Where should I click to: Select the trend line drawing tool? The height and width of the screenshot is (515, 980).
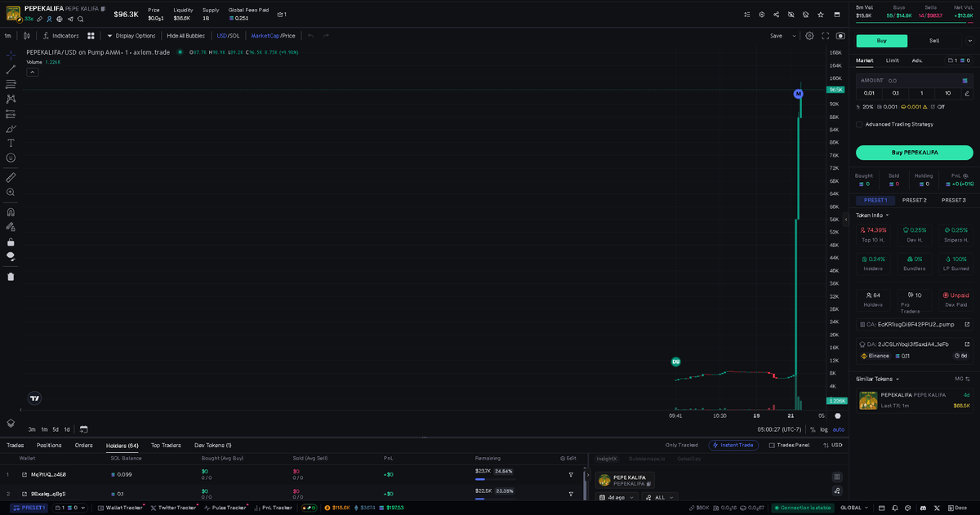(x=11, y=69)
